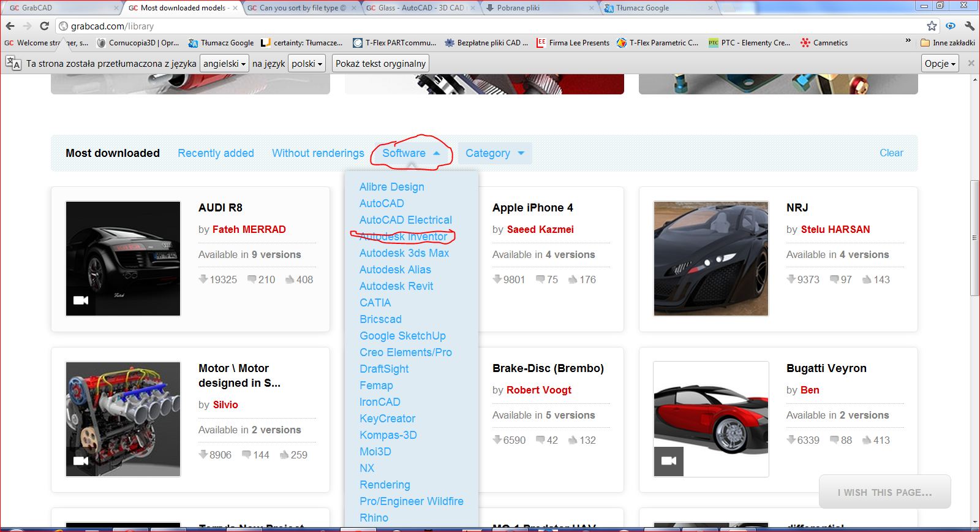Open Tłumacz Google bookmark
Viewport: 980px width, 532px height.
(x=221, y=43)
